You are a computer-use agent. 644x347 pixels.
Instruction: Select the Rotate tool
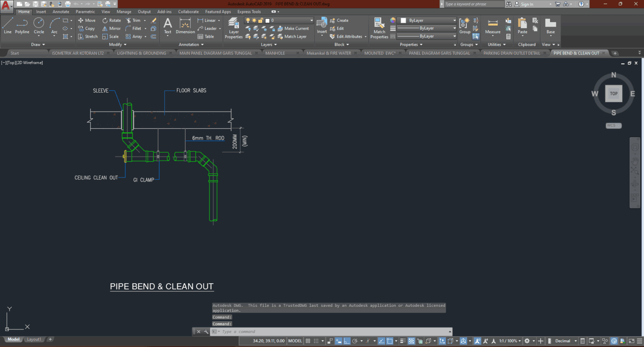(112, 20)
